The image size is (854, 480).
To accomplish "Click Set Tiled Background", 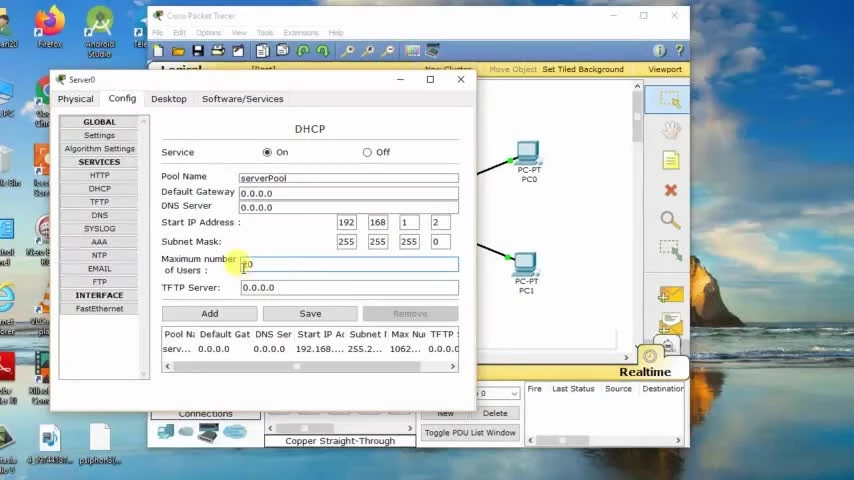I will [583, 69].
